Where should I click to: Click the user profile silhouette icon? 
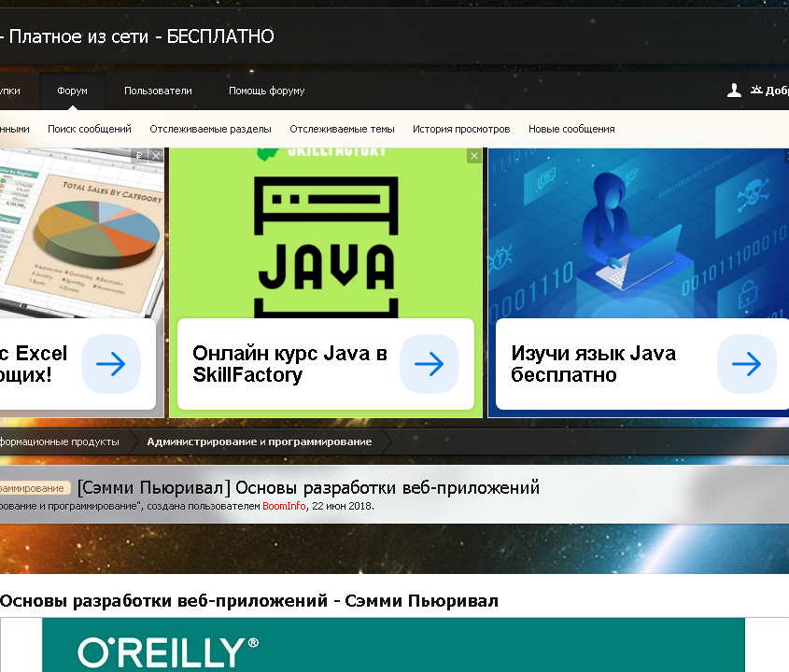[x=734, y=91]
